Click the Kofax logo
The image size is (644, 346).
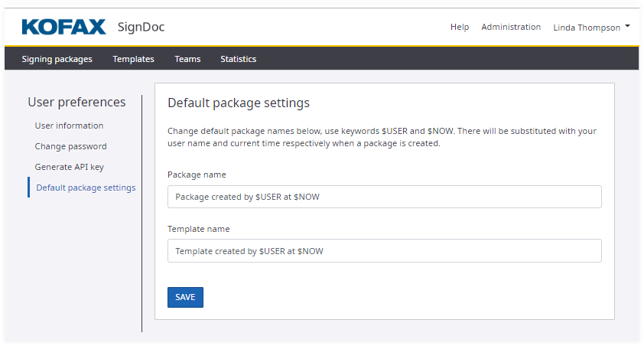pyautogui.click(x=63, y=28)
